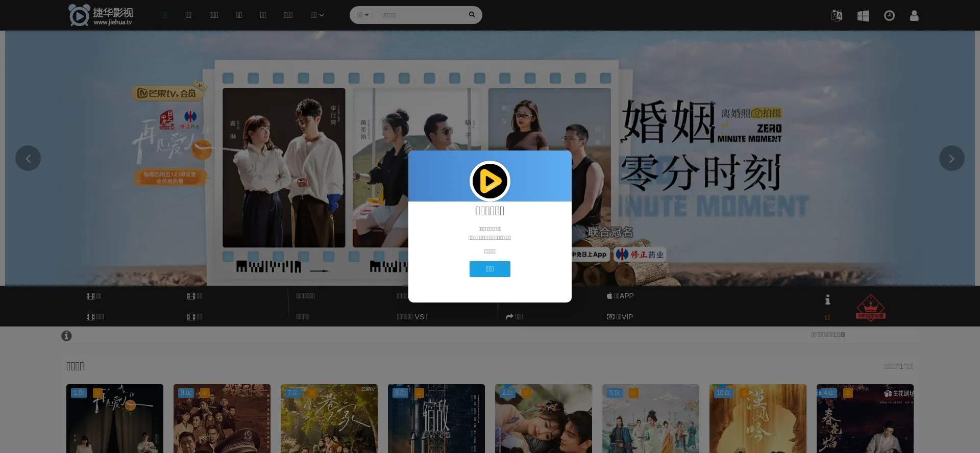Image resolution: width=980 pixels, height=453 pixels.
Task: Focus the header search input field
Action: point(420,15)
